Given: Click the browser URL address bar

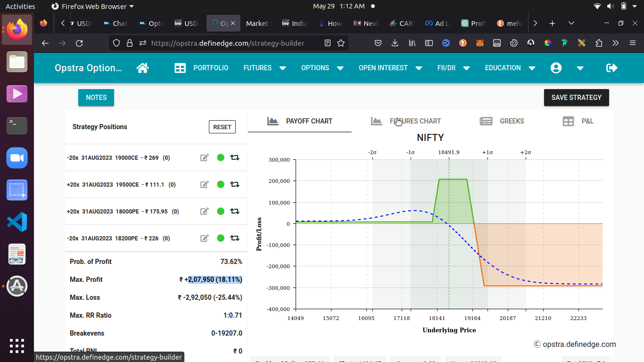Looking at the screenshot, I should pyautogui.click(x=228, y=43).
